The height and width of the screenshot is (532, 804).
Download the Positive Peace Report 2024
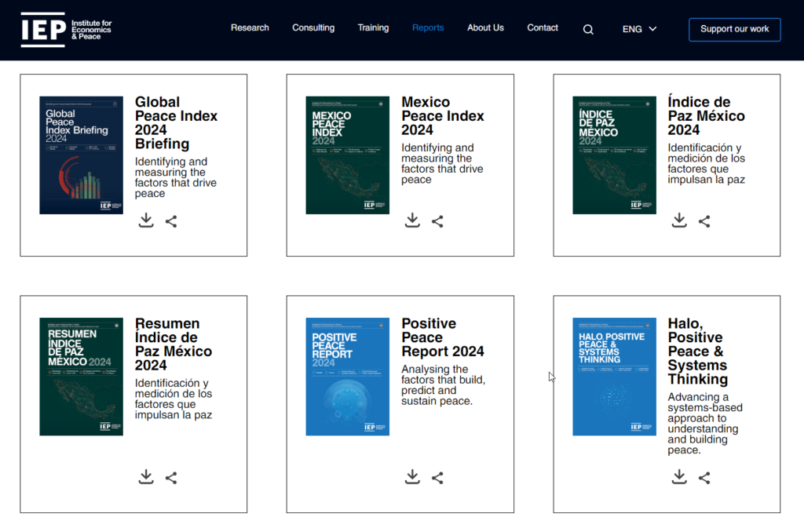tap(412, 476)
